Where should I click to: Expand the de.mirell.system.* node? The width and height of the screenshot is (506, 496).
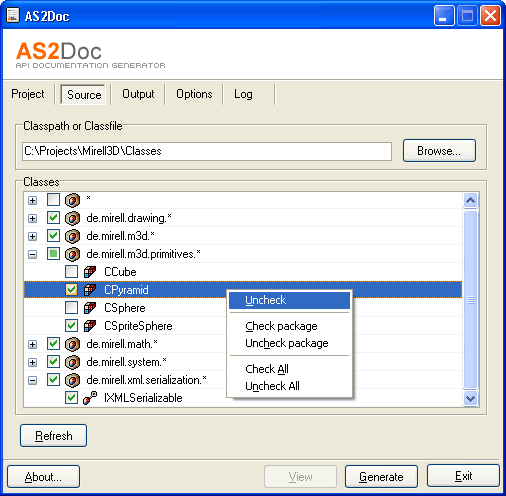coord(32,363)
